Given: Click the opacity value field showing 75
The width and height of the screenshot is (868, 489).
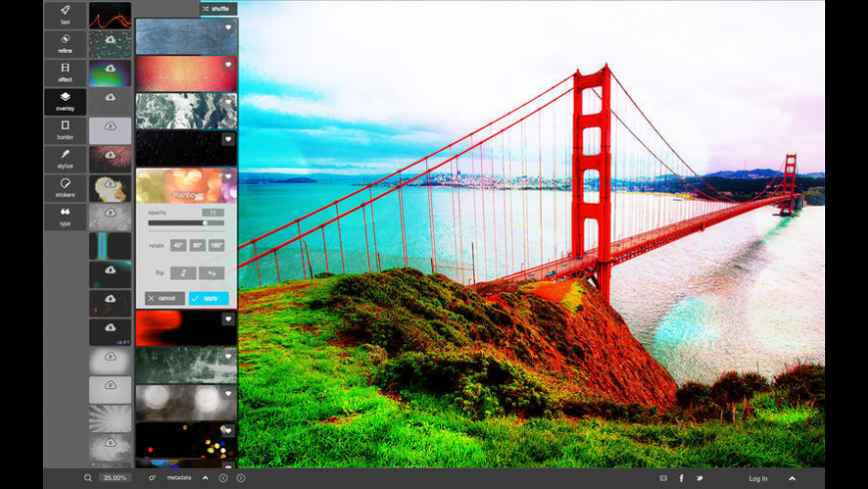Looking at the screenshot, I should pyautogui.click(x=214, y=213).
